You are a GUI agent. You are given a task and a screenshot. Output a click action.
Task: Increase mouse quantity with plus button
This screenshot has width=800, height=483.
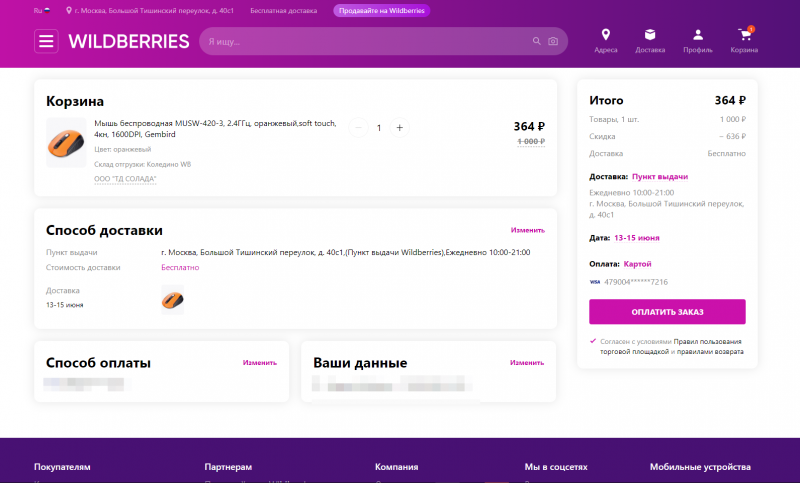click(400, 127)
